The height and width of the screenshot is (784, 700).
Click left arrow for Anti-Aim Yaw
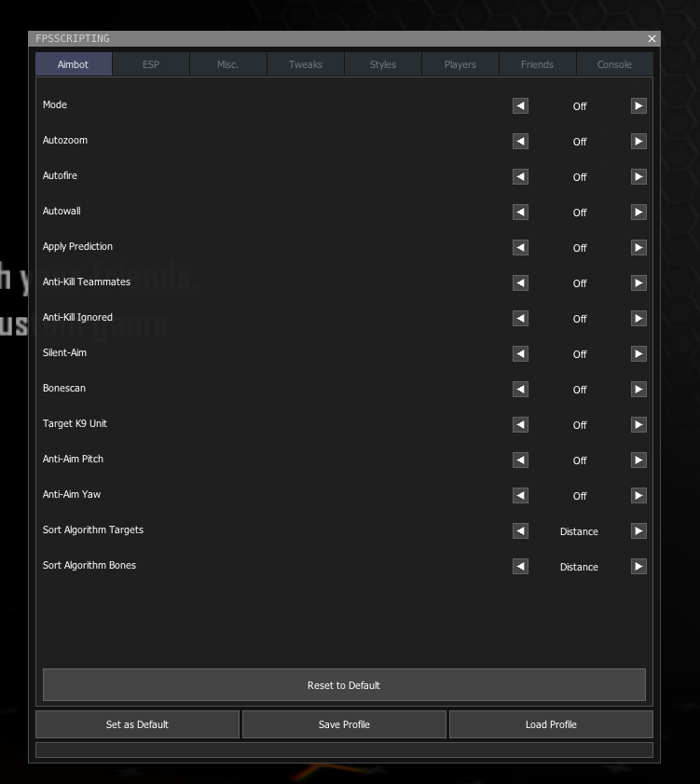pyautogui.click(x=520, y=496)
